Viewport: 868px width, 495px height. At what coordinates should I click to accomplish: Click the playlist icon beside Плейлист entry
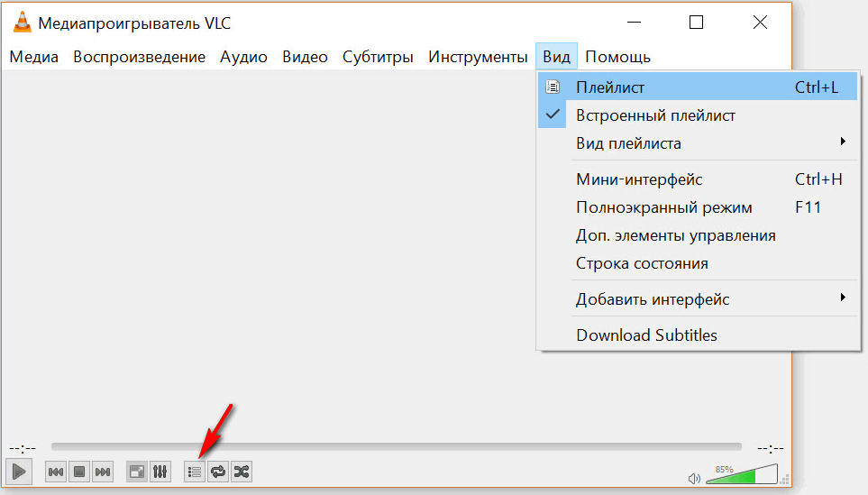tap(553, 87)
